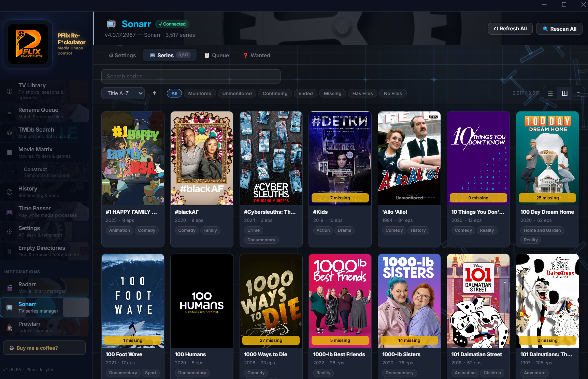Image resolution: width=588 pixels, height=379 pixels.
Task: Click the 9 missing badge
Action: click(x=478, y=198)
